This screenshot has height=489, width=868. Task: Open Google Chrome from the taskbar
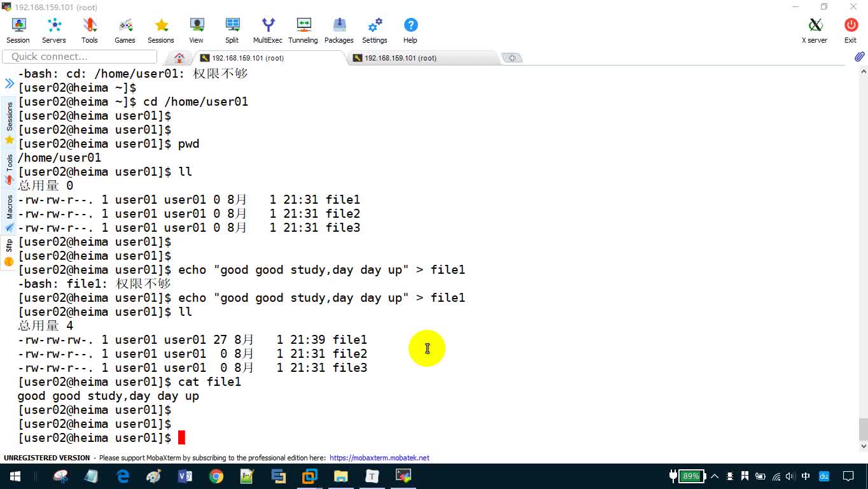216,476
